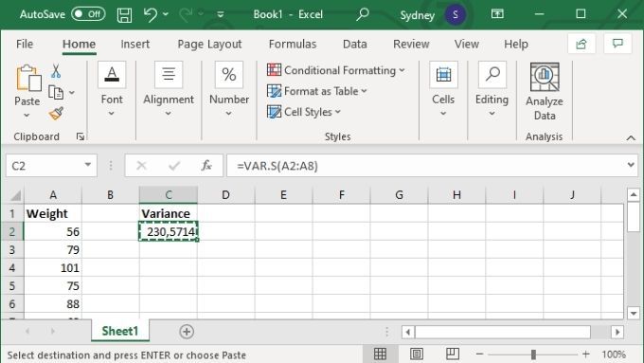The image size is (644, 363).
Task: Click the formula bar with =VAR.S(A2:A8)
Action: pyautogui.click(x=425, y=166)
